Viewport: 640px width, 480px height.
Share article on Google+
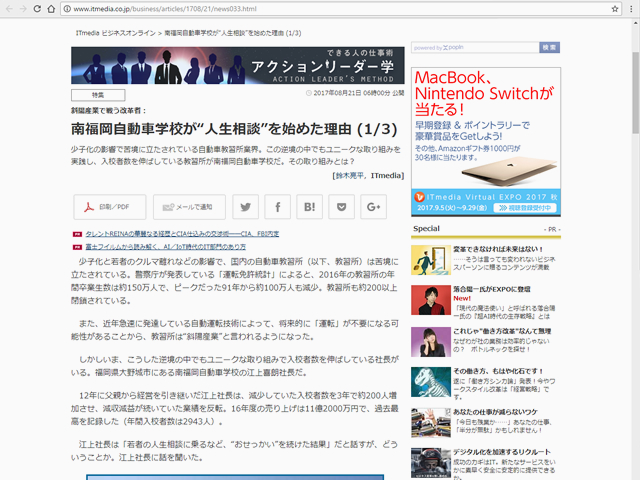pos(374,207)
